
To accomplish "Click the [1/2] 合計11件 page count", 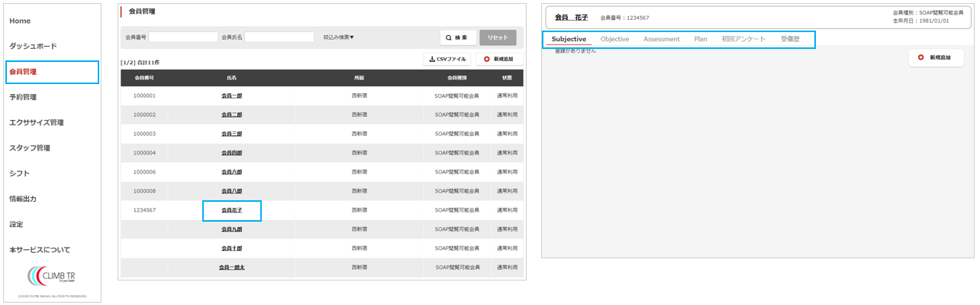I will [140, 62].
